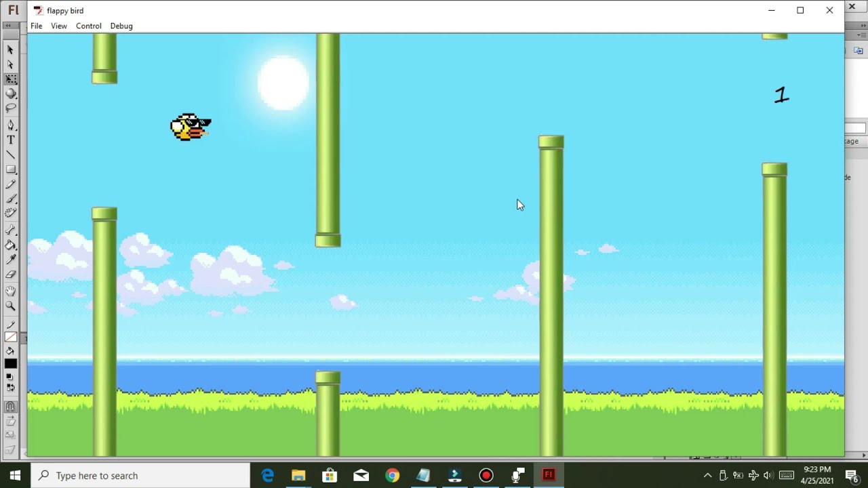The image size is (868, 488).
Task: Select the Eraser tool
Action: (x=10, y=274)
